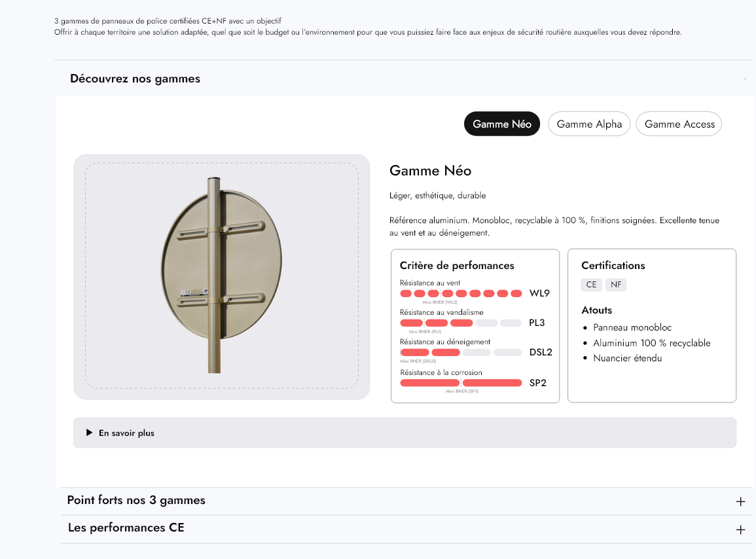
Task: Expand Point forts nos 3 gammes plus icon
Action: tap(740, 502)
